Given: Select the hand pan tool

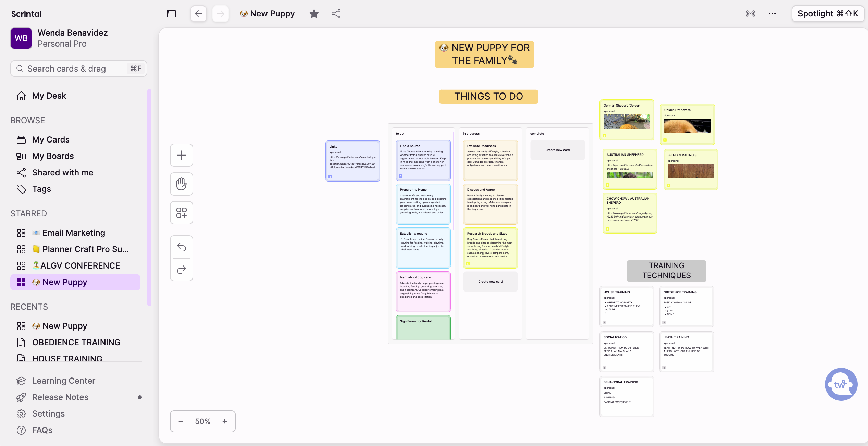Looking at the screenshot, I should pyautogui.click(x=182, y=184).
